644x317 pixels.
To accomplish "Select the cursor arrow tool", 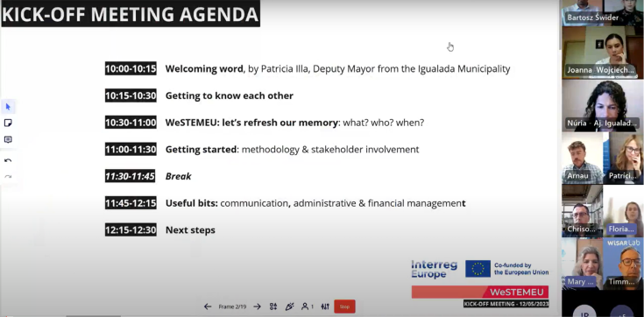I will pos(8,107).
